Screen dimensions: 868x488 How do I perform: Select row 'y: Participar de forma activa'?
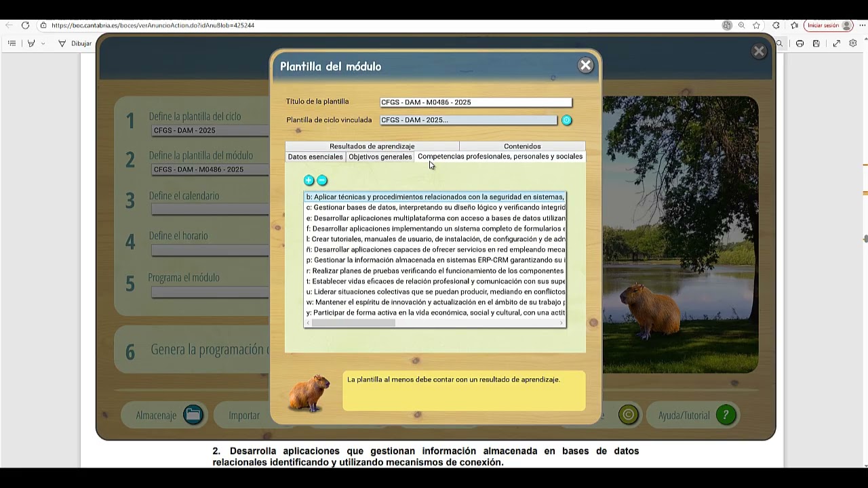(x=435, y=312)
